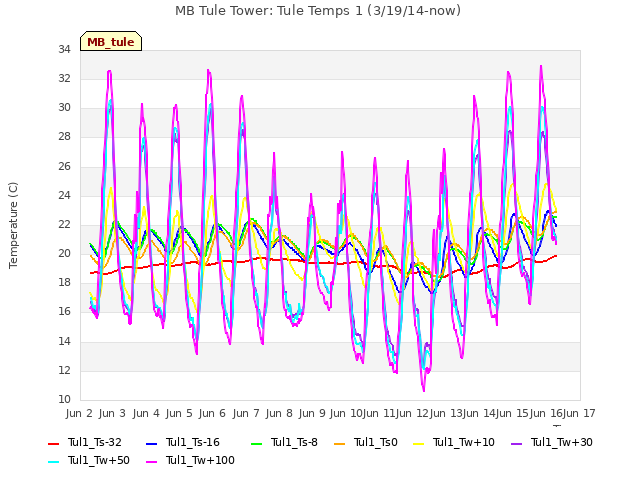Click the Tul1_Tw+50 legend label
The image size is (640, 480).
tap(99, 460)
